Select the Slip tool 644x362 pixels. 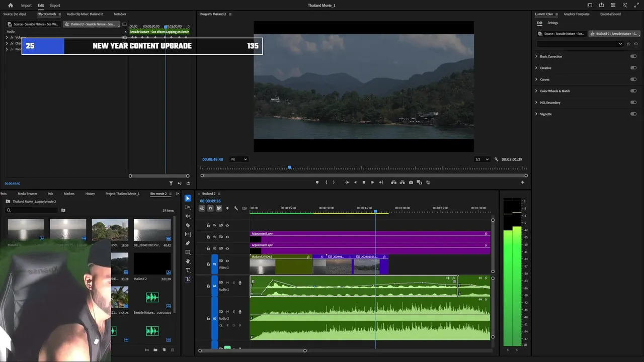click(188, 234)
